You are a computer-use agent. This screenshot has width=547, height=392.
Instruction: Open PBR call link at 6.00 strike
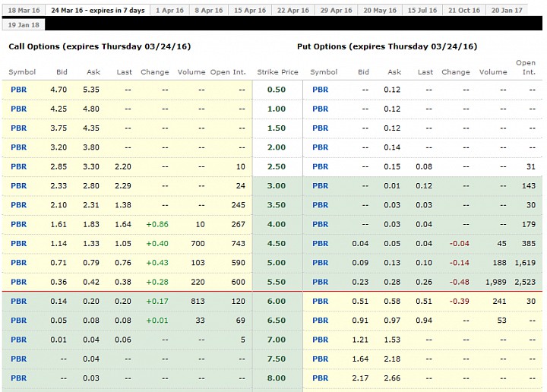point(18,301)
